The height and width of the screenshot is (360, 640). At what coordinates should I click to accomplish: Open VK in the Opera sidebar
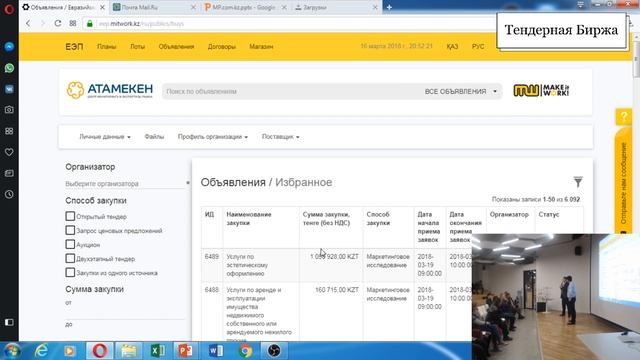click(x=9, y=89)
